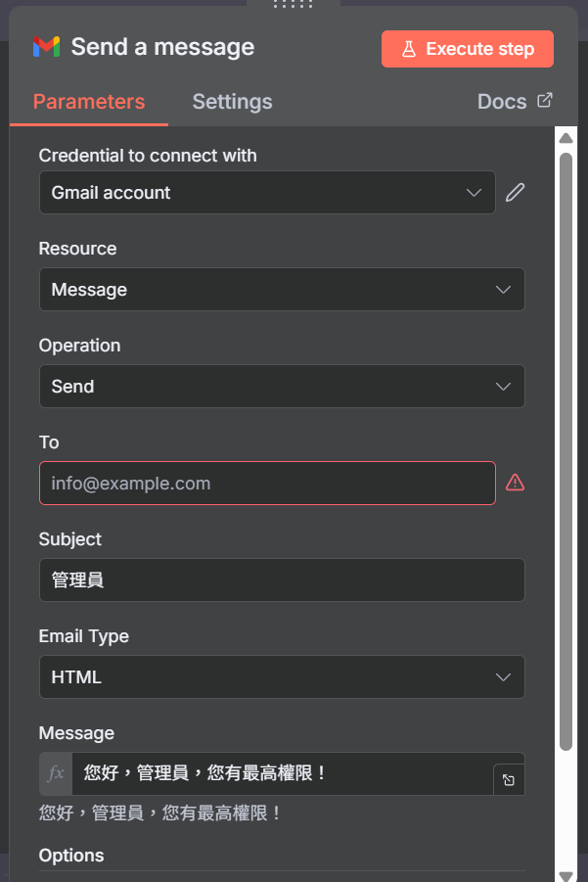Switch to the Settings tab
The image size is (588, 882).
coord(232,102)
